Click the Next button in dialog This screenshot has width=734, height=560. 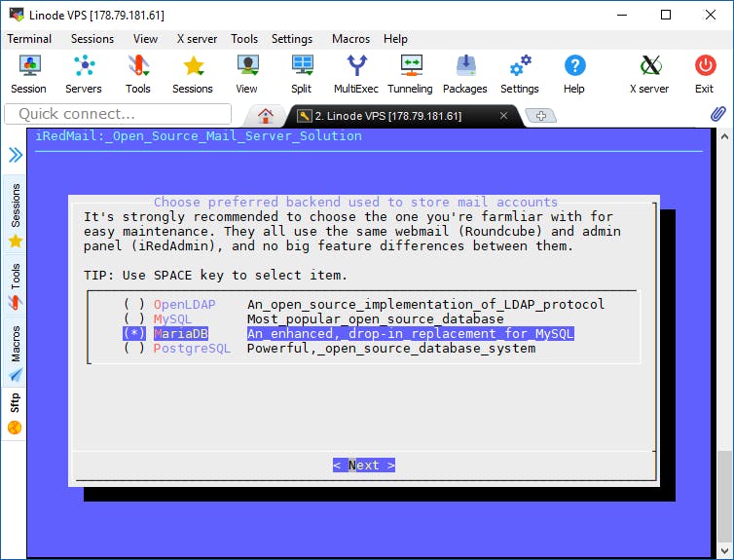pos(364,465)
